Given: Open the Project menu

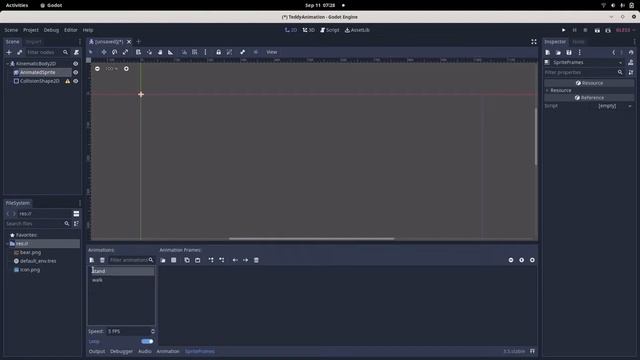Looking at the screenshot, I should pos(31,30).
